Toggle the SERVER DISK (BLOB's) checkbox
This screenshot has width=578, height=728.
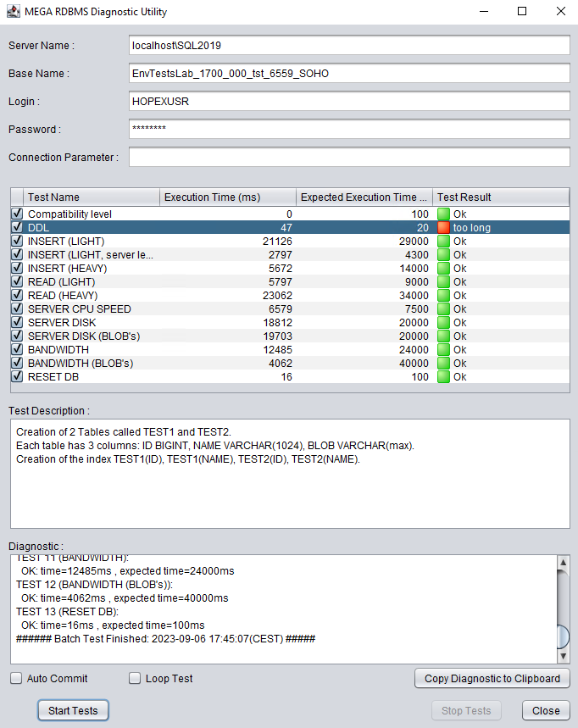click(x=17, y=336)
